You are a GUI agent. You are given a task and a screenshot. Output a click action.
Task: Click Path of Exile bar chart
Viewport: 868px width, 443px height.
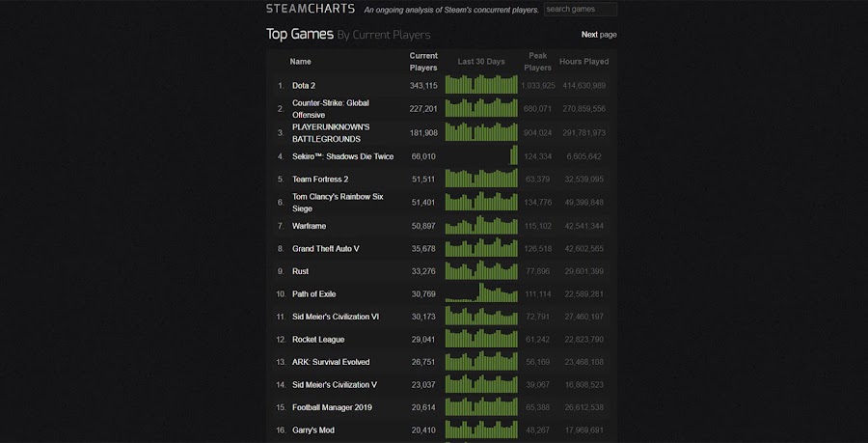pyautogui.click(x=481, y=292)
